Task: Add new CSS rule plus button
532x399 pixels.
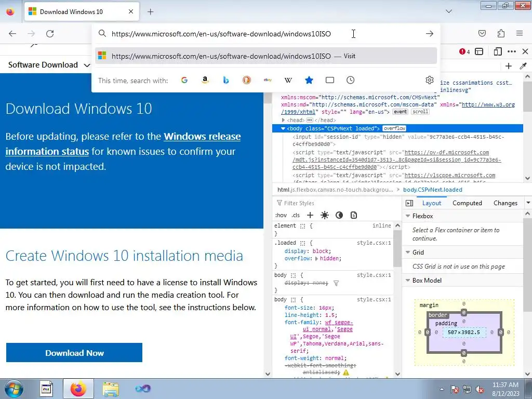Action: (x=310, y=215)
